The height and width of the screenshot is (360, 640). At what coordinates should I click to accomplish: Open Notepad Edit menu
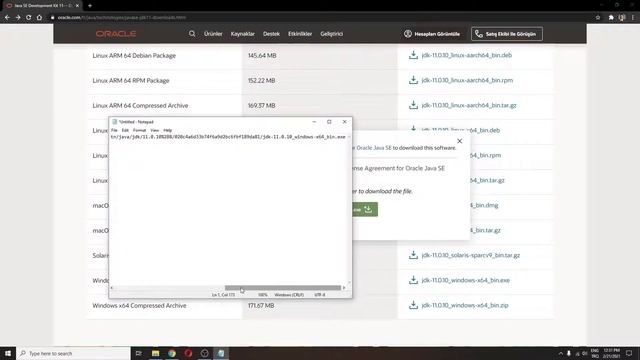[x=125, y=130]
